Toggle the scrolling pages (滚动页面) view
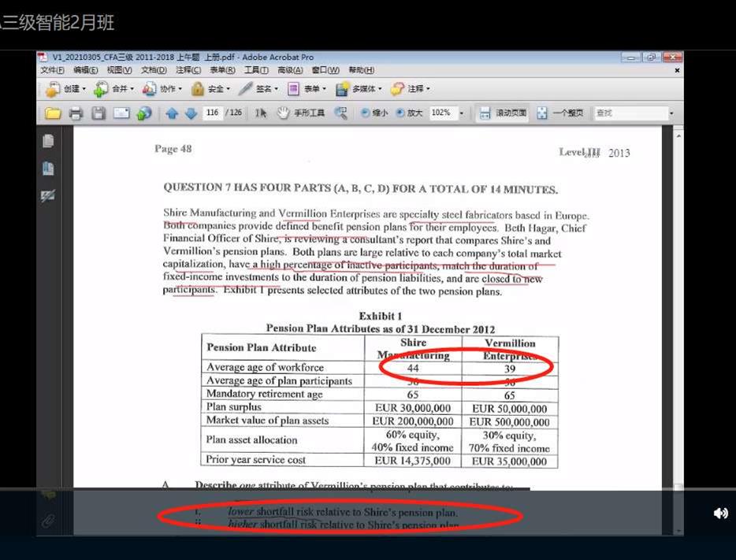 pos(503,113)
